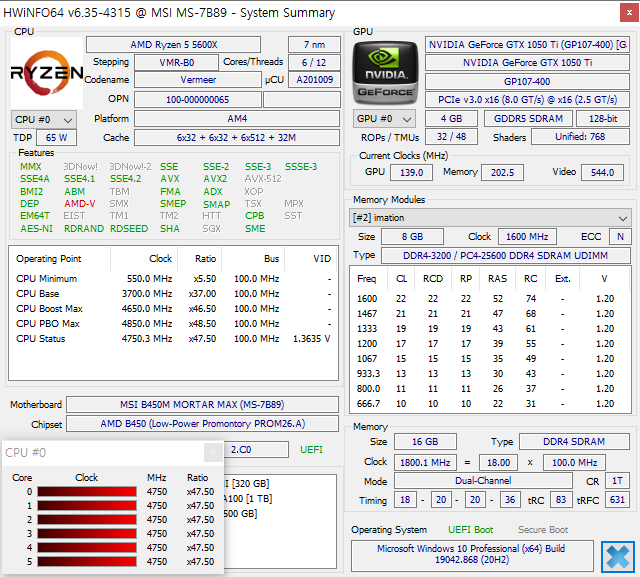Click the Cores/Threads 6 / 12 field
The width and height of the screenshot is (640, 577).
point(314,62)
